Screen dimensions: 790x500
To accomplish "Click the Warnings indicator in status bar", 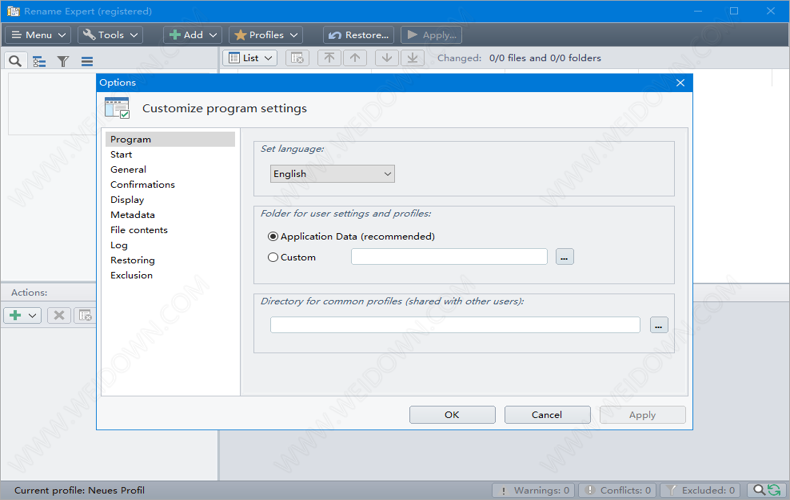I will 535,490.
